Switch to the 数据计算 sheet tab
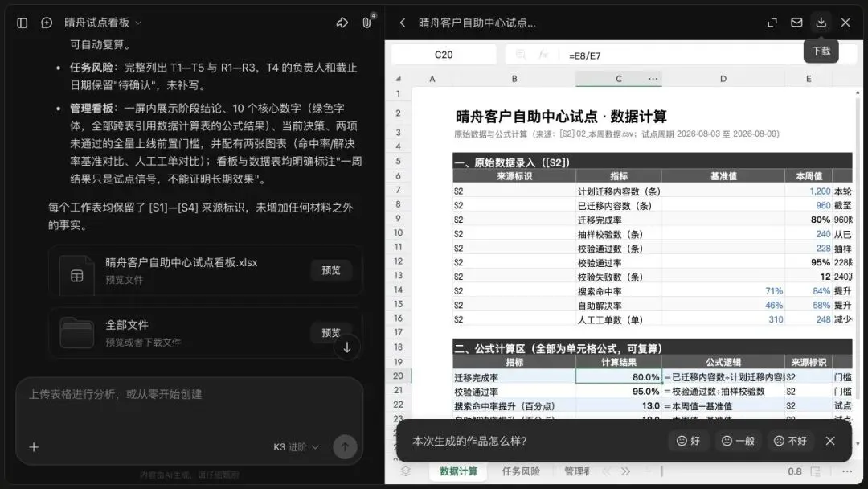The height and width of the screenshot is (489, 868). 458,471
